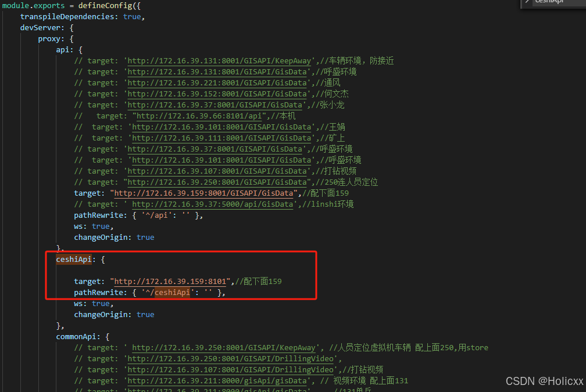Image resolution: width=586 pixels, height=392 pixels.
Task: Select the highlighted ceshiApi key name
Action: 73,259
